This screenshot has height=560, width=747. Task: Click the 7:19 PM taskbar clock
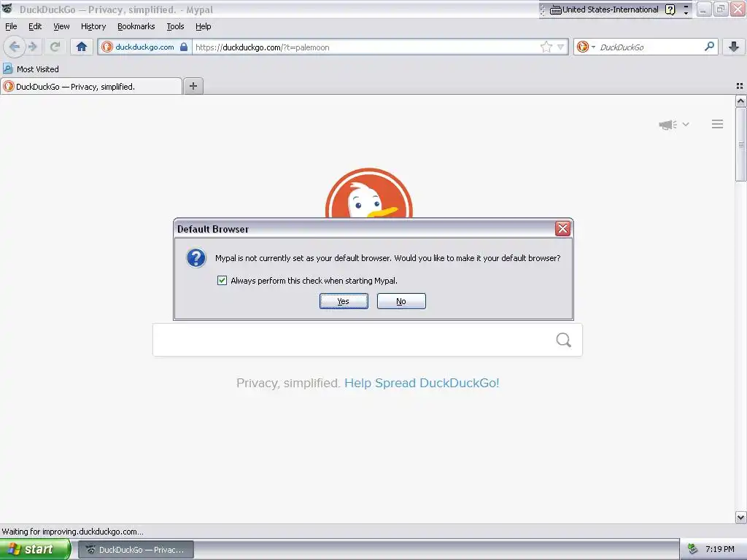tap(720, 549)
